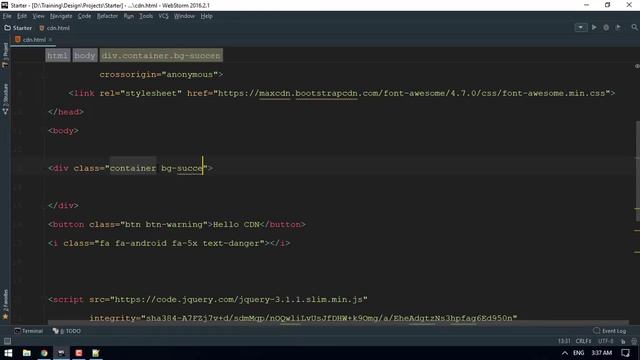The image size is (640, 360).
Task: Open the Terminal tool window
Action: click(x=29, y=331)
